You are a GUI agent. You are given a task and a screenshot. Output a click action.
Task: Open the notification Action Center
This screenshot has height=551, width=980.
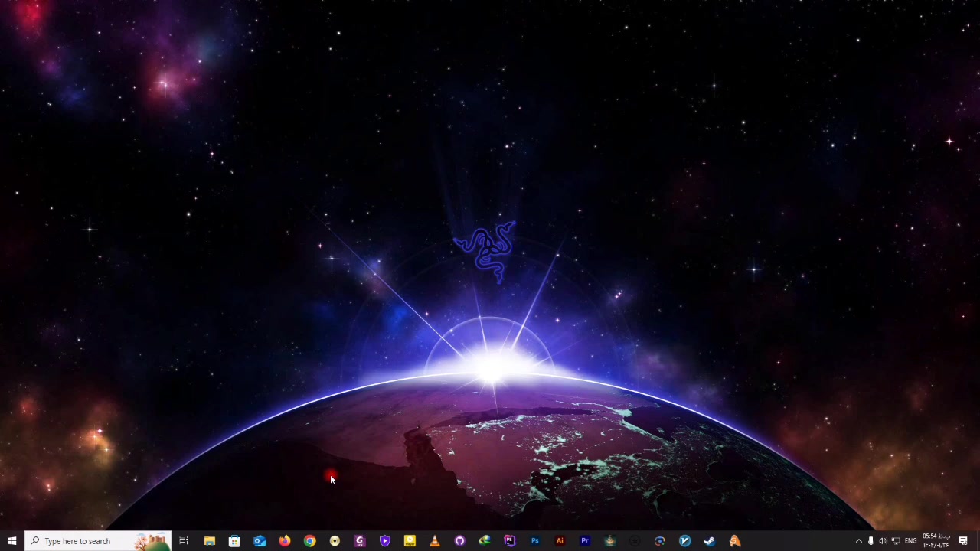963,541
